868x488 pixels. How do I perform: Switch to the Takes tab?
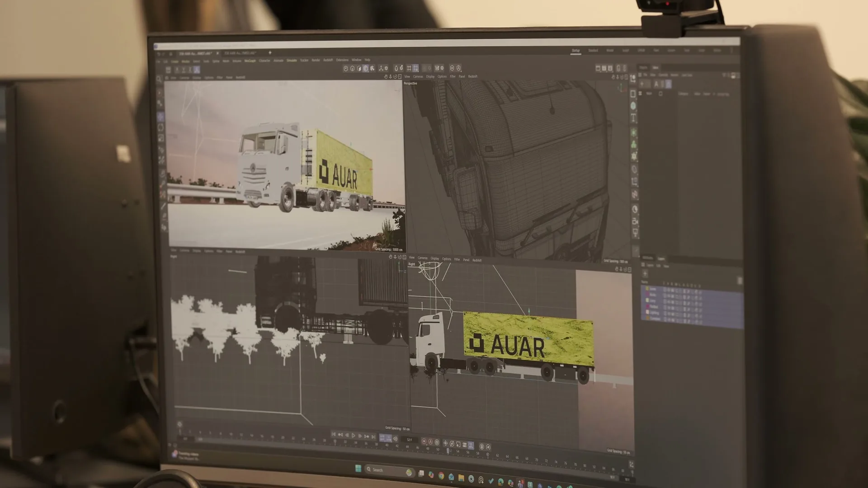(656, 67)
